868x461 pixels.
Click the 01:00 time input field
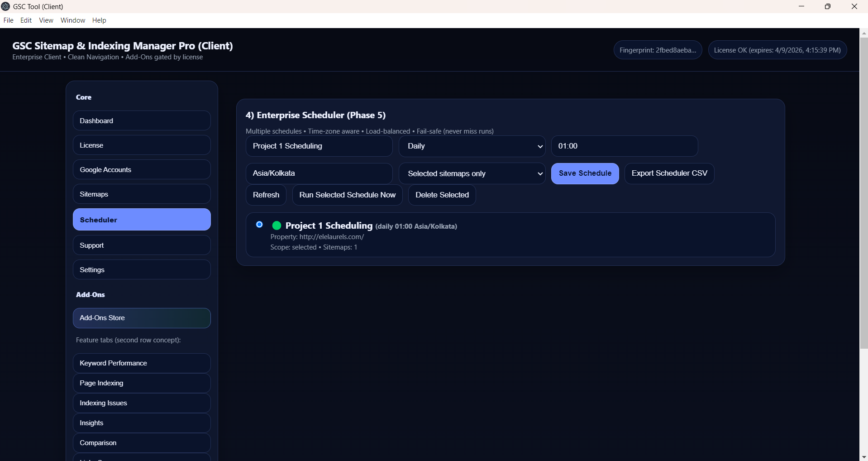[624, 146]
